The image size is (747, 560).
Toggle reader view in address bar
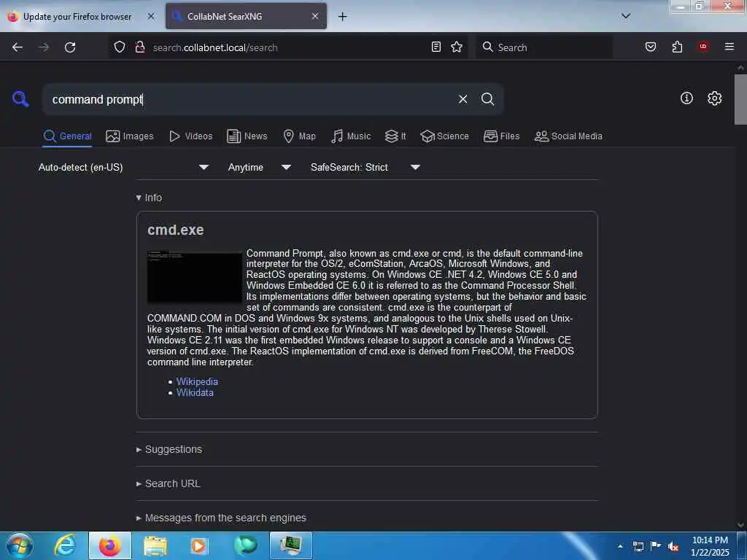436,47
